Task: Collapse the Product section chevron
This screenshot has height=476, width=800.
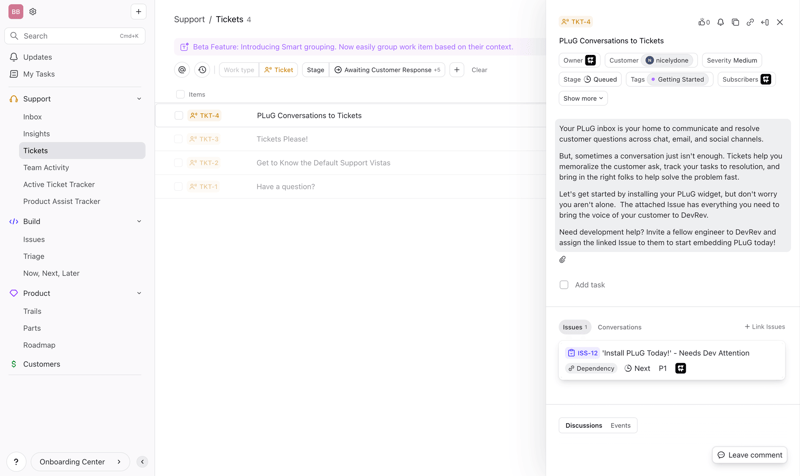Action: click(x=139, y=293)
